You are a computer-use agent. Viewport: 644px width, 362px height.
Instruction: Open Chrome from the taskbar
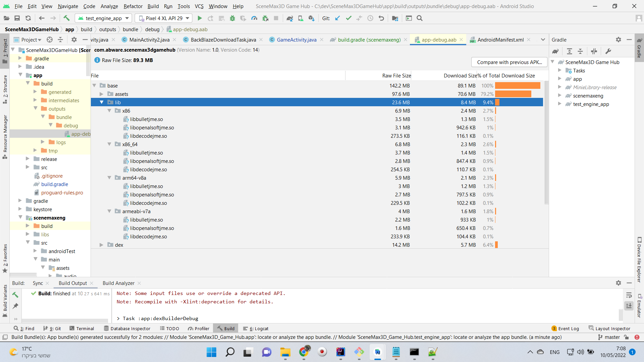[x=304, y=352]
